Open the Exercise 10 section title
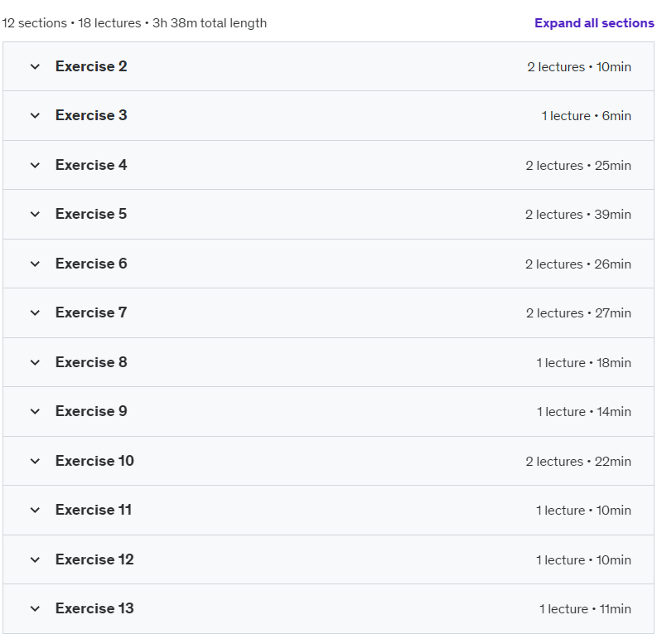Screen dimensions: 657x644 [94, 461]
